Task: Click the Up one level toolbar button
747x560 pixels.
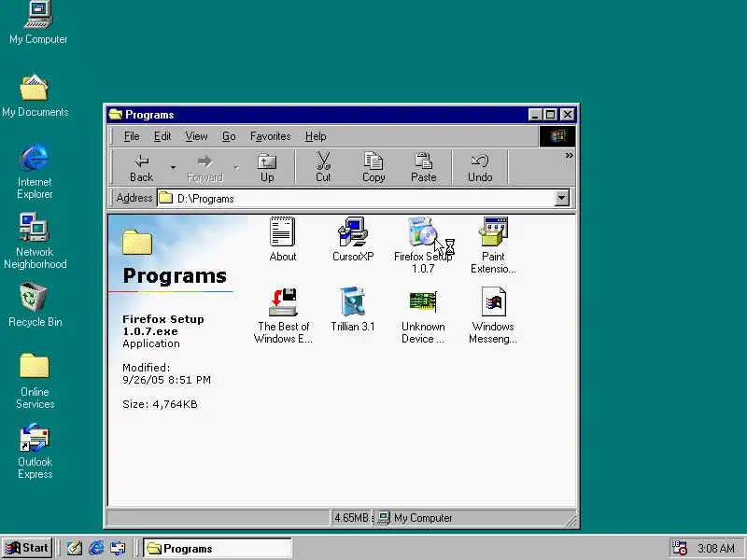Action: pos(267,168)
